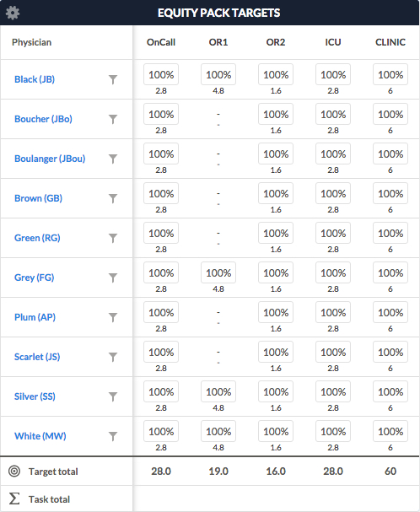The height and width of the screenshot is (512, 420).
Task: Click filter icon for Silver (SS)
Action: tap(113, 396)
